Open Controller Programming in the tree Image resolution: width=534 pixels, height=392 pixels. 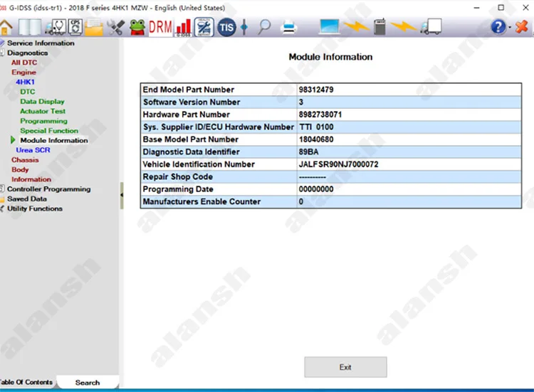(48, 189)
